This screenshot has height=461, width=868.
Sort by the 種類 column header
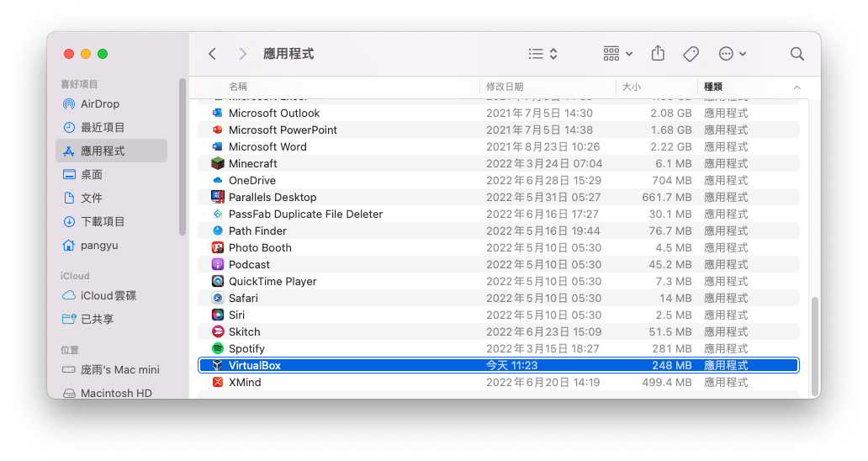coord(713,87)
